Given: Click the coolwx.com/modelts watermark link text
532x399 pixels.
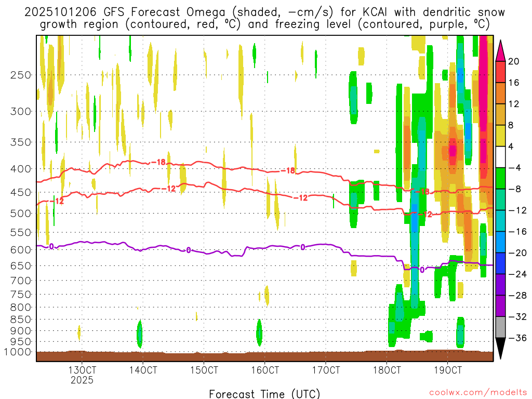Looking at the screenshot, I should pos(478,393).
